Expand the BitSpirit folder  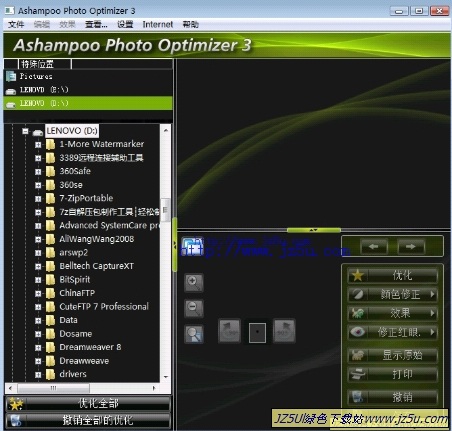click(38, 280)
